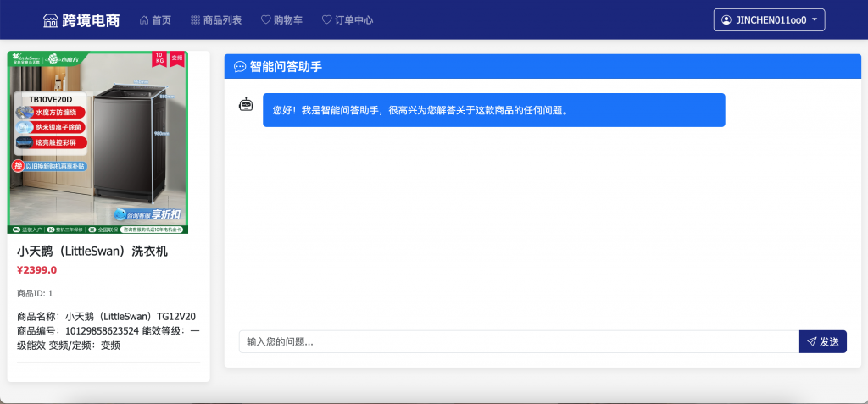Expand the JINCHEN011oo0 account dropdown

tap(770, 20)
